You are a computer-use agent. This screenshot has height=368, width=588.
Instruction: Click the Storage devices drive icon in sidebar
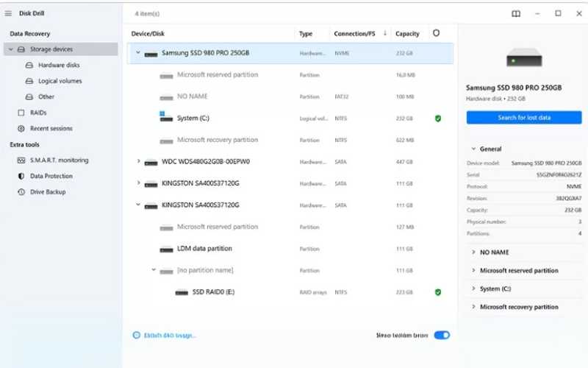pos(21,49)
